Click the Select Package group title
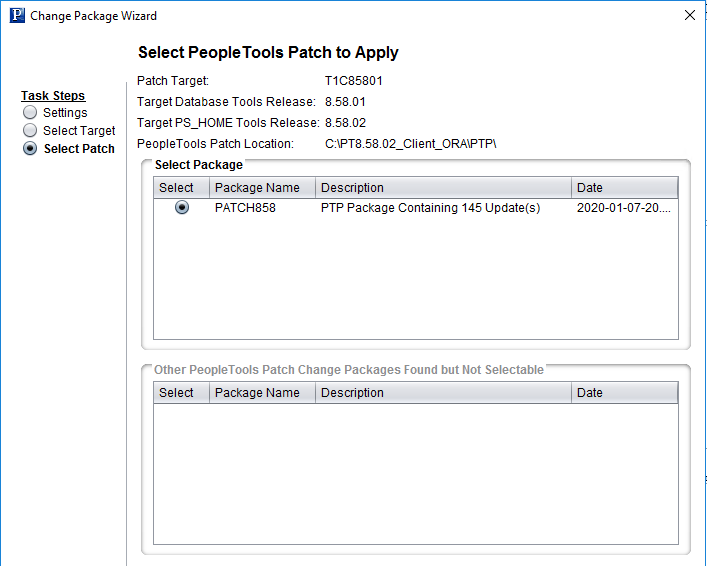707x566 pixels. (x=198, y=165)
